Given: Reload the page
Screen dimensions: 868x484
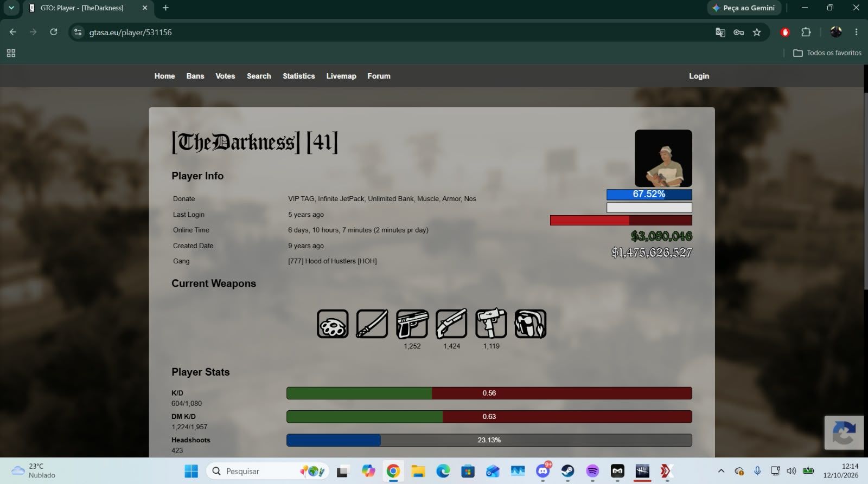Looking at the screenshot, I should click(54, 32).
